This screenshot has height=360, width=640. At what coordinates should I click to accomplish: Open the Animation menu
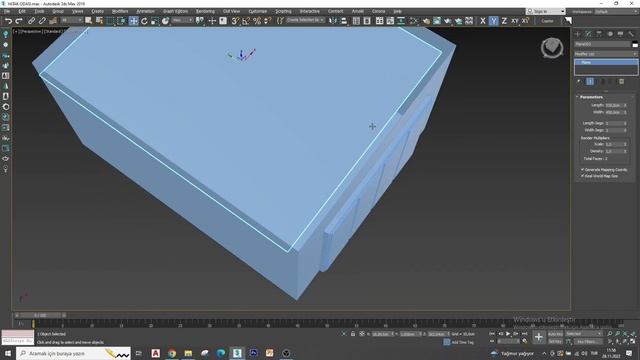[x=145, y=11]
